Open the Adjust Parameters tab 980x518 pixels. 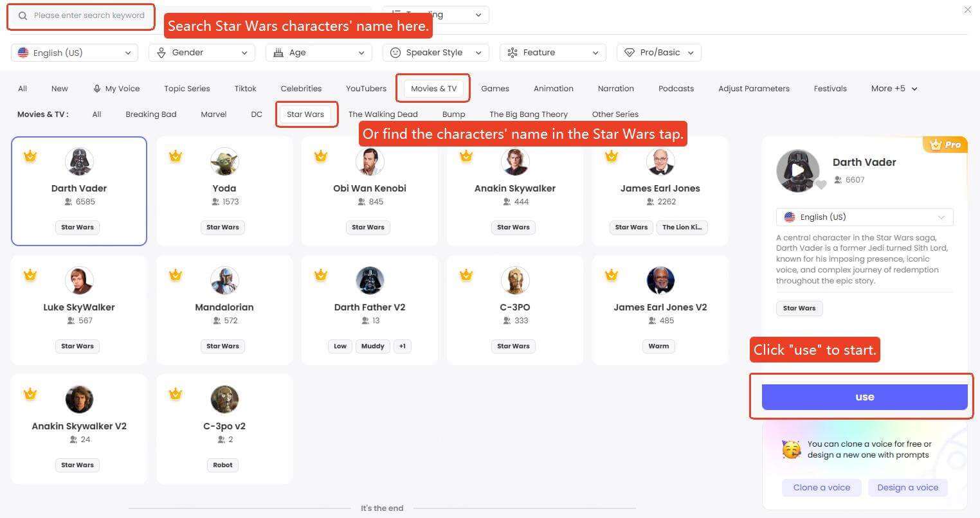pos(754,89)
